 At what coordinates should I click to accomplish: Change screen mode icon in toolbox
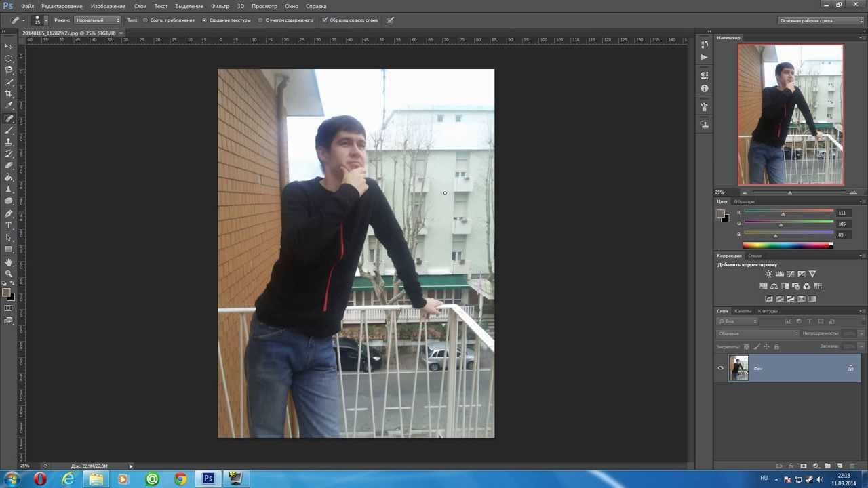point(8,321)
